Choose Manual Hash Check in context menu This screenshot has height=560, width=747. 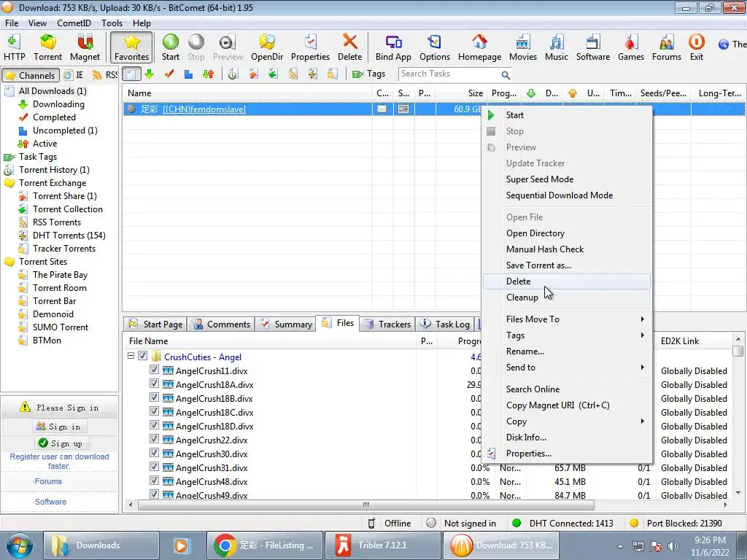(x=566, y=249)
